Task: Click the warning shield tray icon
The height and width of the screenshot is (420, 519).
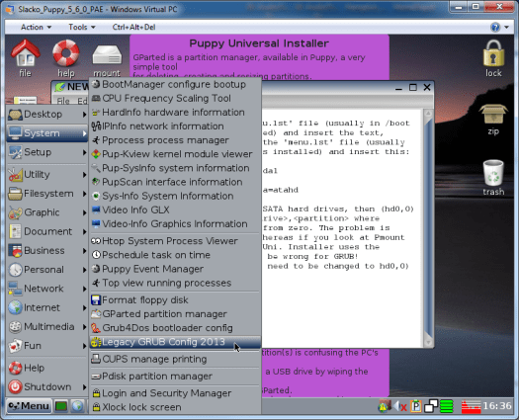Action: [x=385, y=406]
